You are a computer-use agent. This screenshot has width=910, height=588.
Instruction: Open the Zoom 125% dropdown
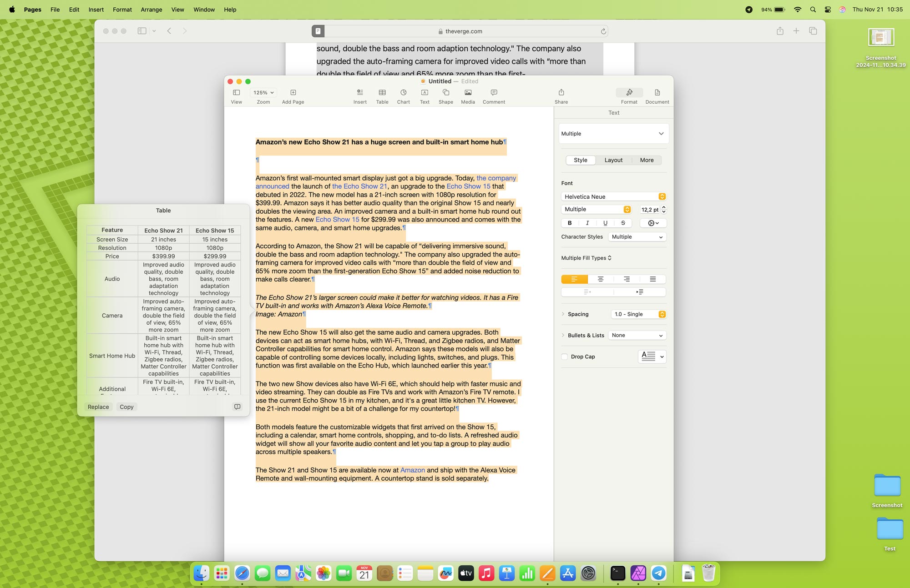[x=263, y=93]
